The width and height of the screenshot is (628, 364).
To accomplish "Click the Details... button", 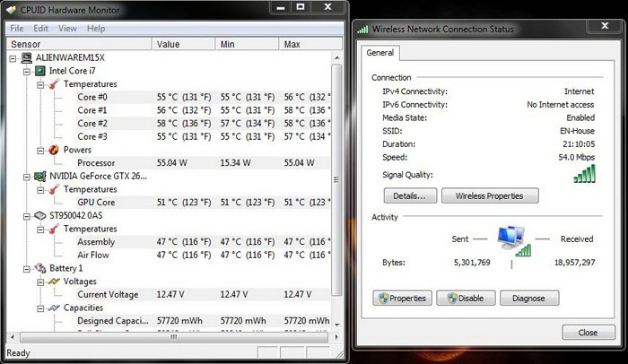I will point(410,195).
